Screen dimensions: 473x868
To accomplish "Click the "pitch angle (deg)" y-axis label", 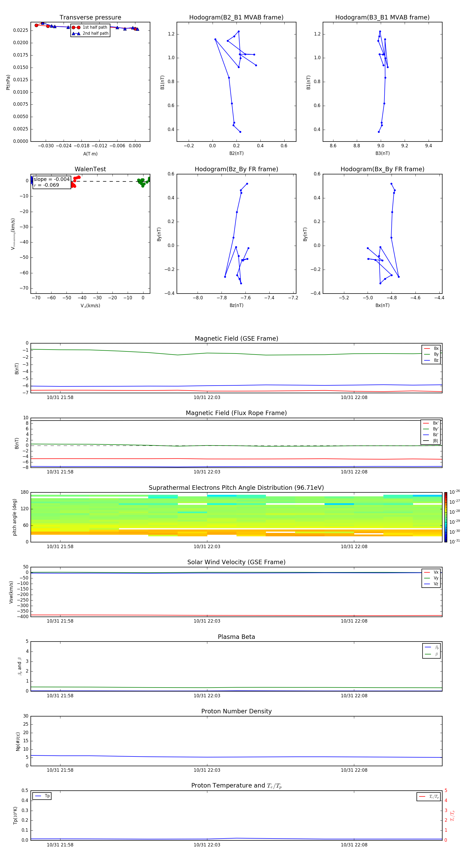I will (14, 517).
